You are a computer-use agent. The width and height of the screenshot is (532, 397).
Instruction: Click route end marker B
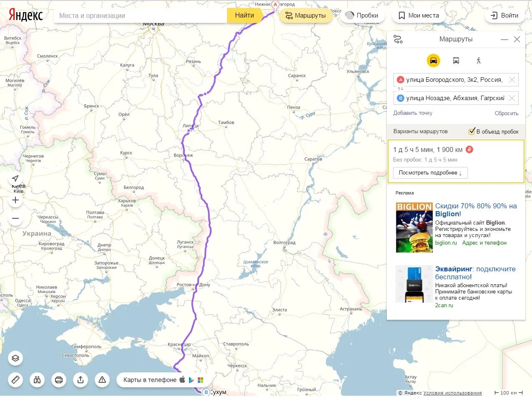[x=205, y=392]
